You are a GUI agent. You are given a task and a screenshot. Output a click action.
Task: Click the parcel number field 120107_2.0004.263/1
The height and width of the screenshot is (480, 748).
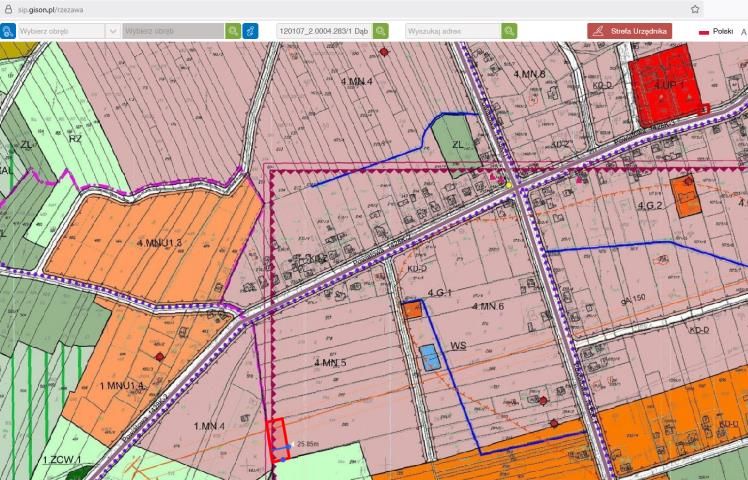pyautogui.click(x=324, y=31)
